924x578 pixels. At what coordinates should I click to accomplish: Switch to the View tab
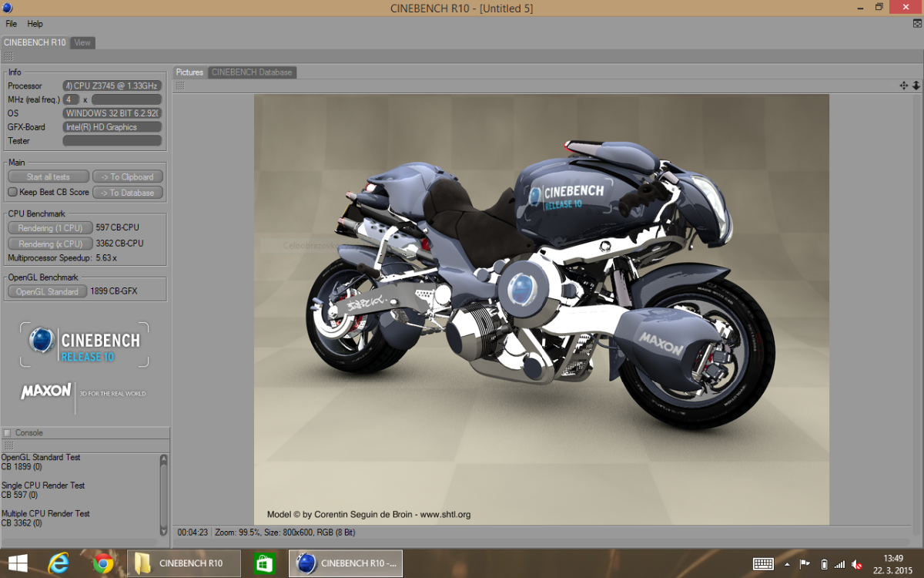click(82, 42)
